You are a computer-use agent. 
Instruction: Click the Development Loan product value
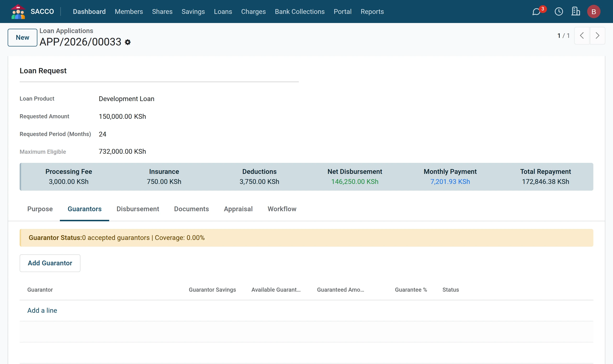pyautogui.click(x=126, y=99)
